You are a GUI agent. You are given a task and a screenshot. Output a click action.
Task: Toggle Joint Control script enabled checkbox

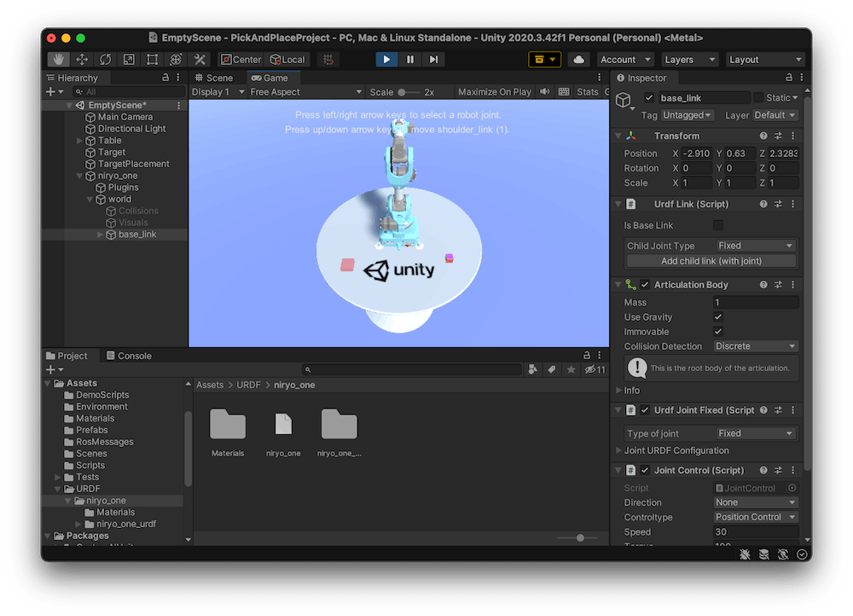pos(645,470)
